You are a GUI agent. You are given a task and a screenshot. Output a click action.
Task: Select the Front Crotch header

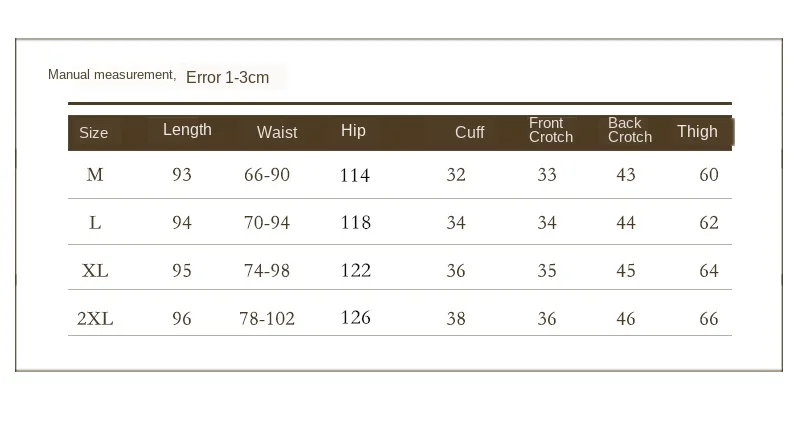[551, 130]
